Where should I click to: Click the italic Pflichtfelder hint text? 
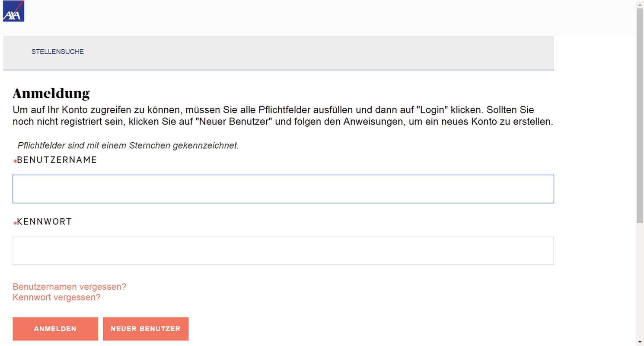coord(128,146)
